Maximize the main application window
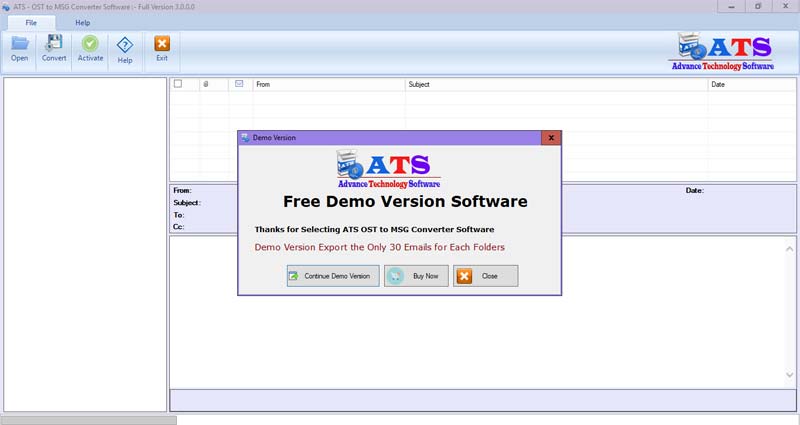 [758, 7]
